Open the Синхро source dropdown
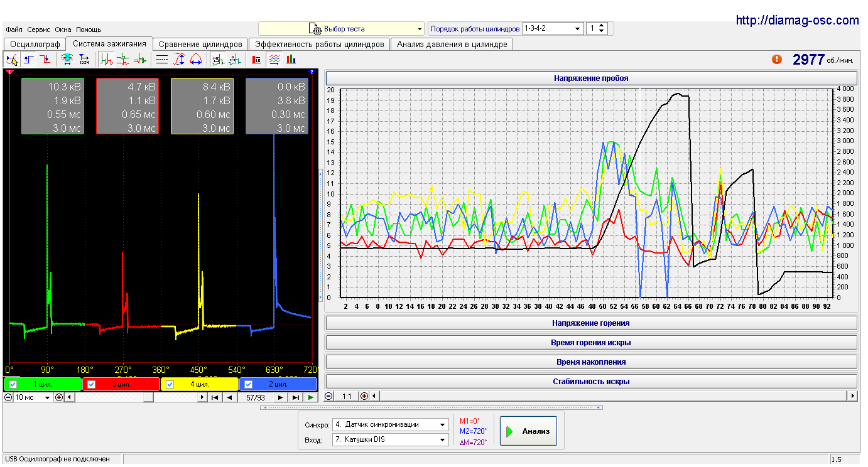The height and width of the screenshot is (467, 868). point(390,424)
